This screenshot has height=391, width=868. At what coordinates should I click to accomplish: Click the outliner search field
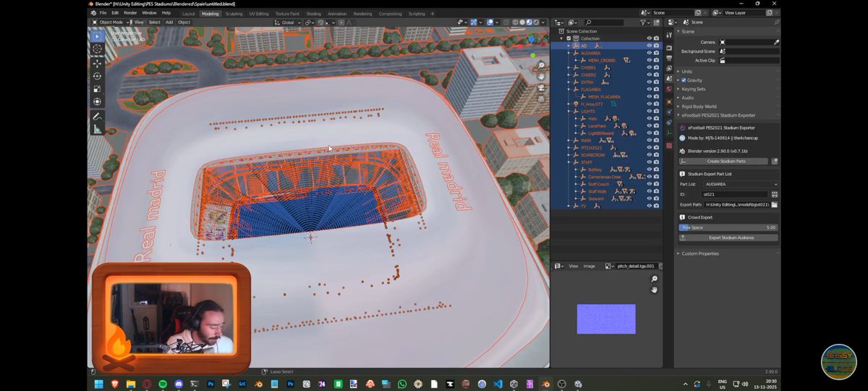[x=604, y=22]
